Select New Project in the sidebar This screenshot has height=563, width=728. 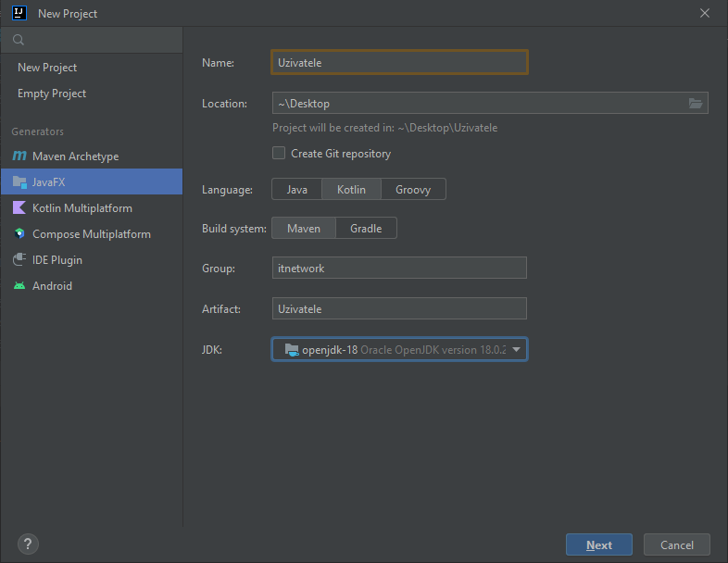pyautogui.click(x=47, y=68)
